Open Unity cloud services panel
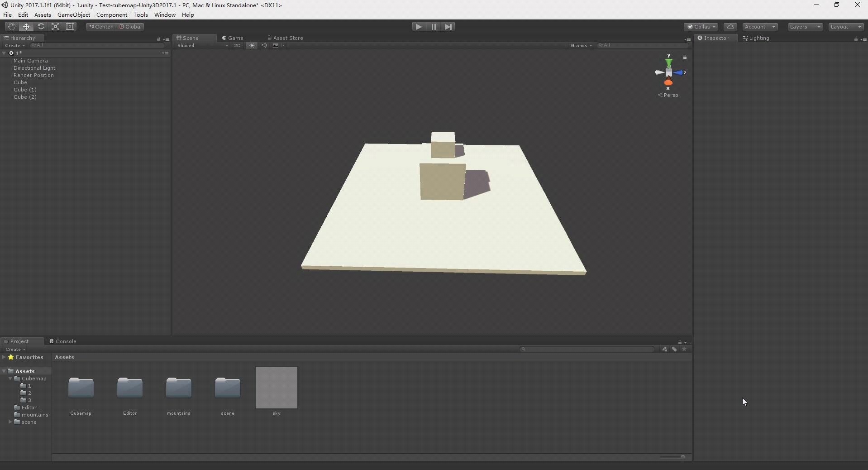 click(730, 26)
